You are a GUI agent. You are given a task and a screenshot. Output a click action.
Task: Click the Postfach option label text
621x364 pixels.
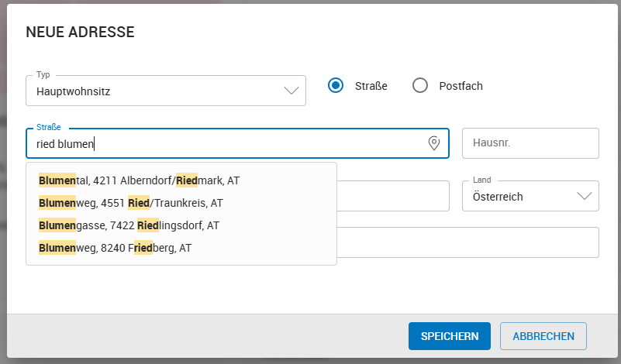coord(461,86)
